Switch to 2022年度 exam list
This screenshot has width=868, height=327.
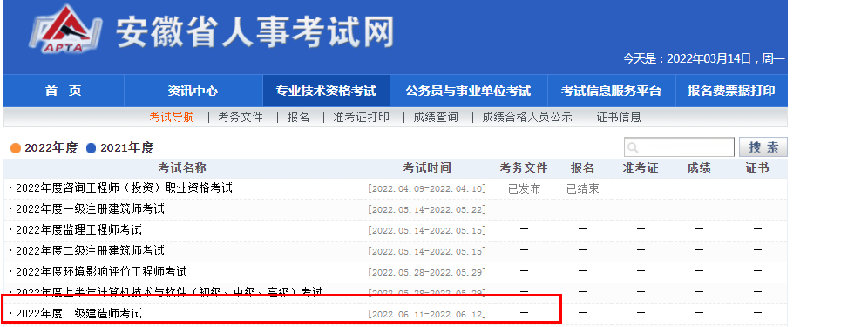pos(51,148)
